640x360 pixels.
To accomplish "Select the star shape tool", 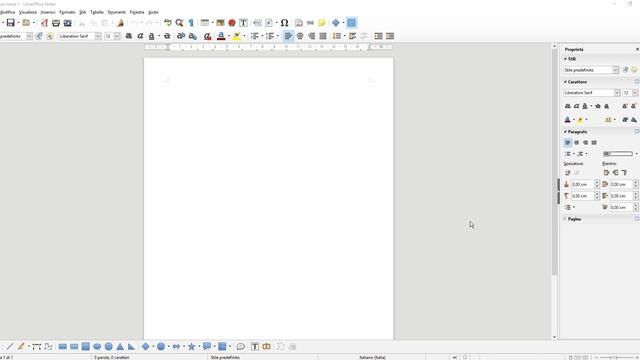I will point(191,347).
